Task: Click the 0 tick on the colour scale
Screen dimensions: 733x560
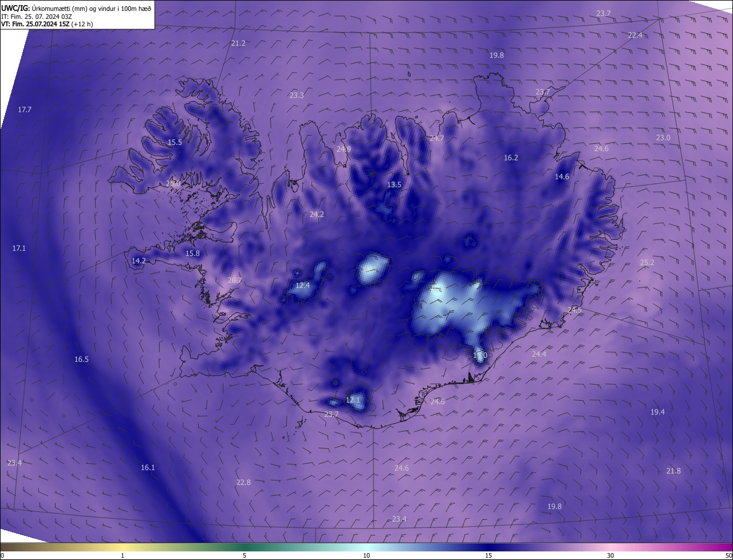Action: [x=2, y=555]
